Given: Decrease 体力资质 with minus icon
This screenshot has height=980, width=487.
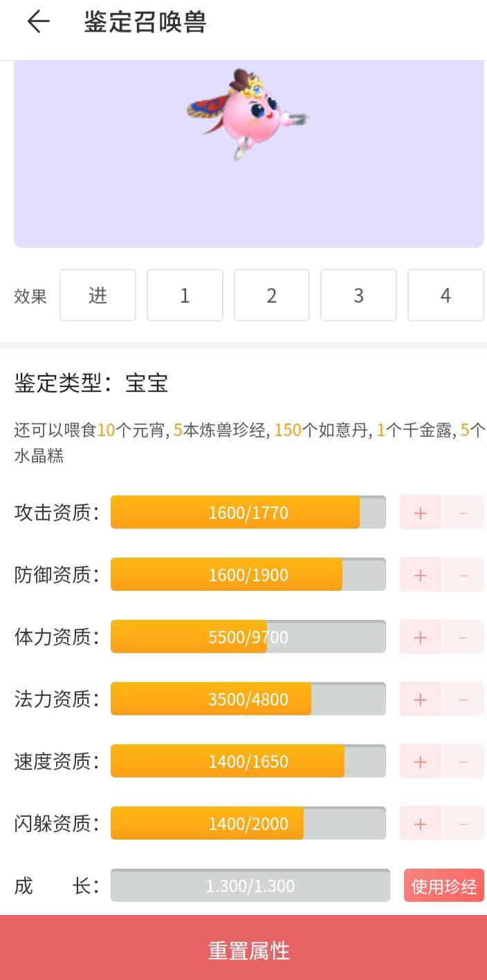Looking at the screenshot, I should (x=463, y=637).
